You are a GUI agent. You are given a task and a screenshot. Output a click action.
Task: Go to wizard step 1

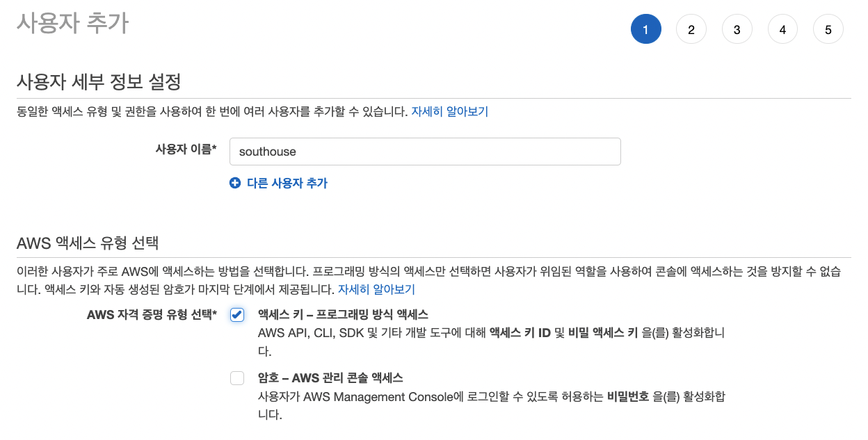click(x=645, y=30)
